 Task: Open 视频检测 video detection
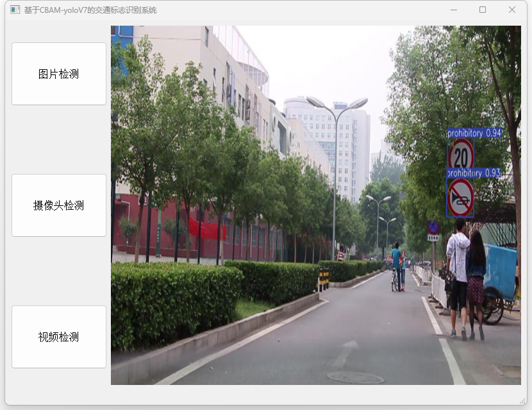pos(59,337)
